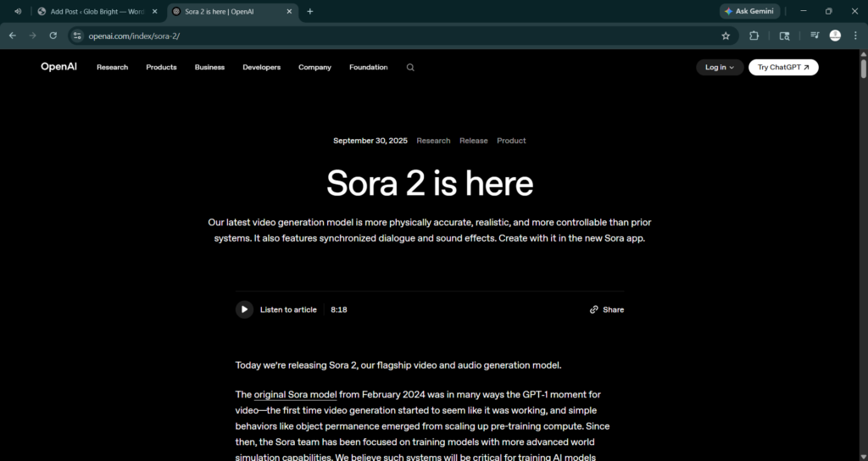Open the tab audio indicator at far left
The height and width of the screenshot is (461, 868).
[x=18, y=11]
